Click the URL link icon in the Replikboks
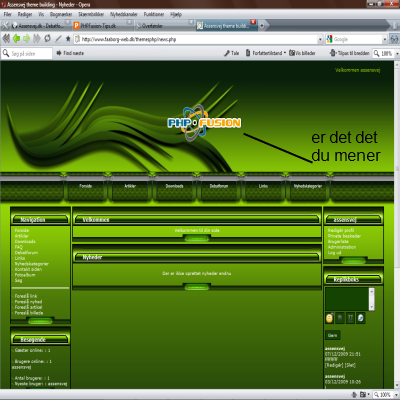The height and width of the screenshot is (400, 400). 361,318
